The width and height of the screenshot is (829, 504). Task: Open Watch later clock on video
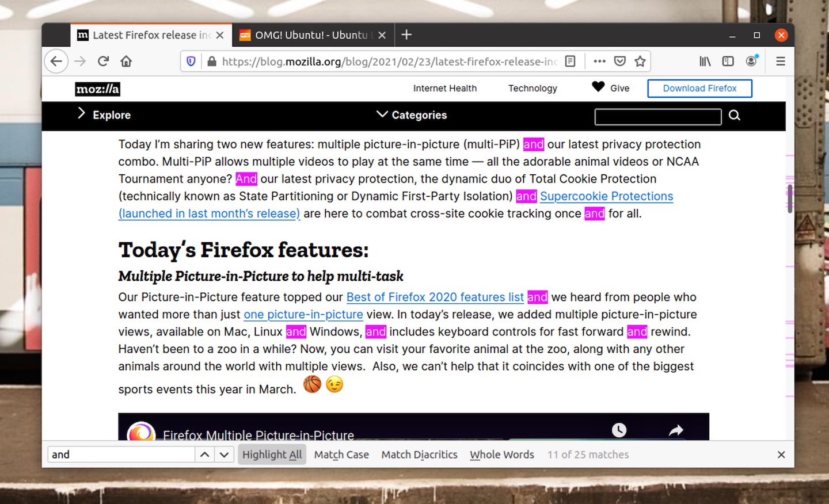tap(619, 430)
